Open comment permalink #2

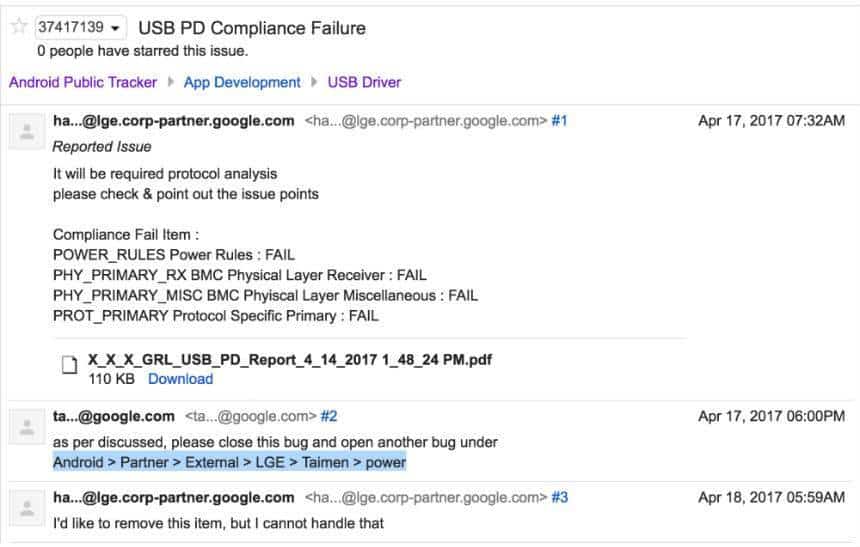click(x=329, y=416)
